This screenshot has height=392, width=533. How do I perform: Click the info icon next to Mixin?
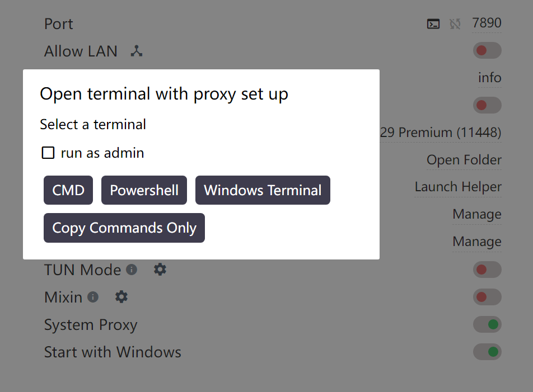[x=93, y=297]
